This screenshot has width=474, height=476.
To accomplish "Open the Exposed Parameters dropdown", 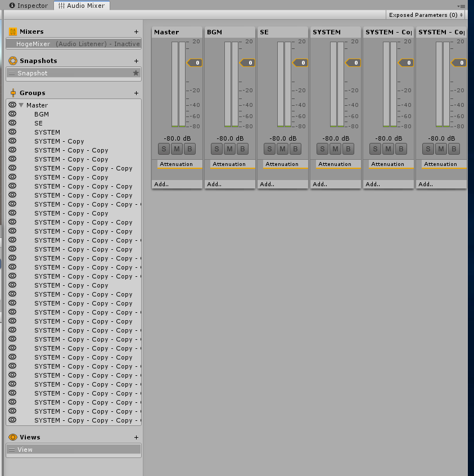I will click(x=426, y=15).
